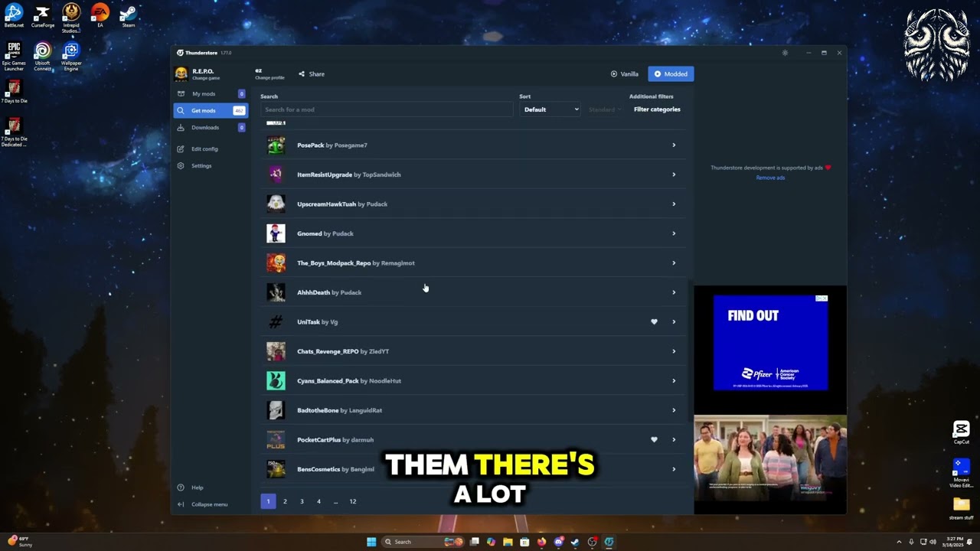Viewport: 980px width, 551px height.
Task: Click the Remove ads link
Action: pos(770,178)
